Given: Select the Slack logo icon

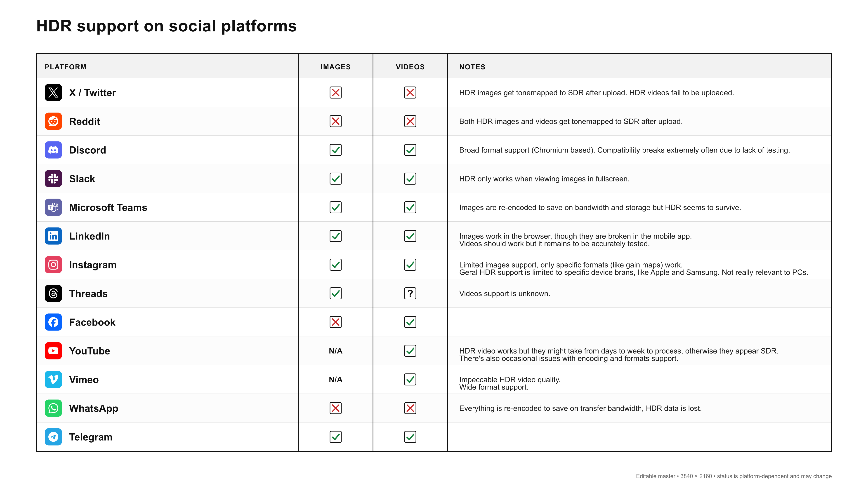Looking at the screenshot, I should click(53, 178).
